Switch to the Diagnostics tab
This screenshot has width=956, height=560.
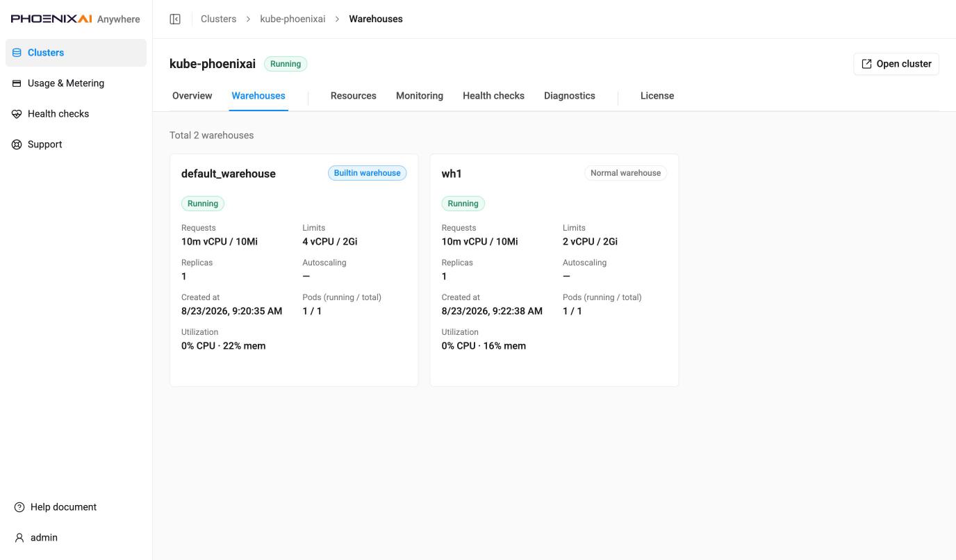(570, 96)
